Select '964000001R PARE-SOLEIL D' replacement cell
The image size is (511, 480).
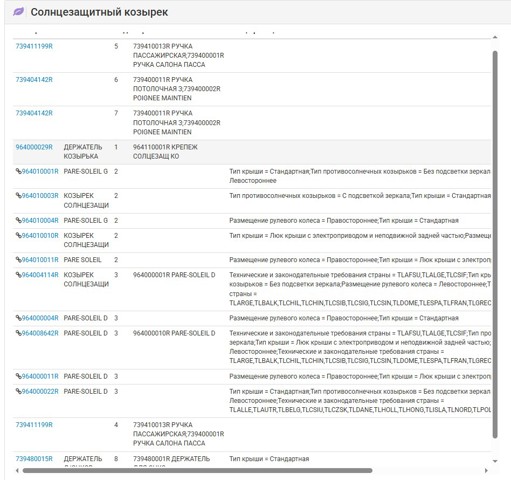coord(174,275)
